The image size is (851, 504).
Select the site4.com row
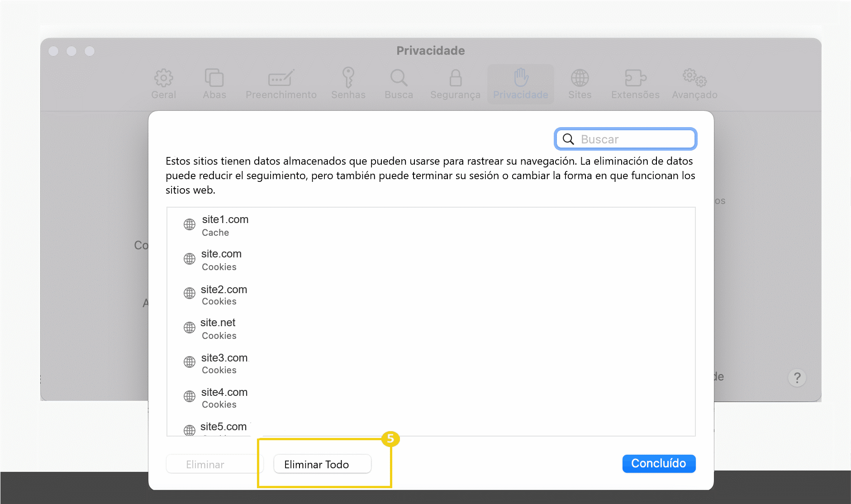(431, 398)
